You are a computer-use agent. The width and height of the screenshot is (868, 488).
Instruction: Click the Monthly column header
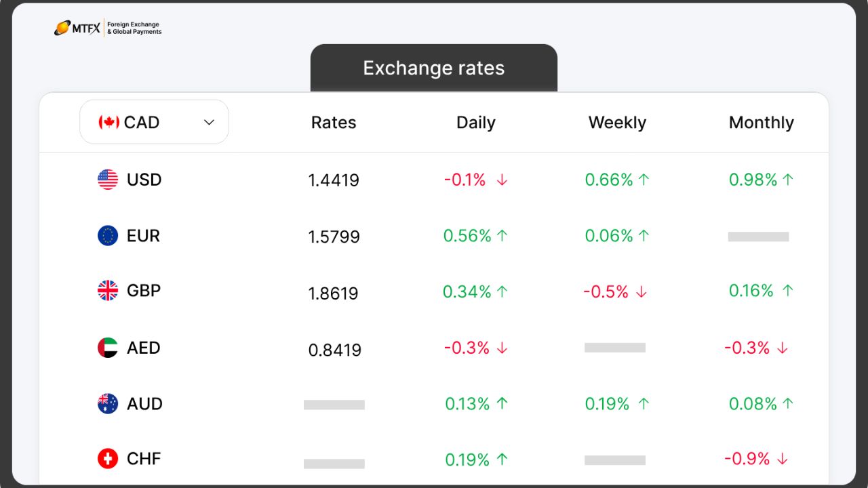tap(761, 123)
